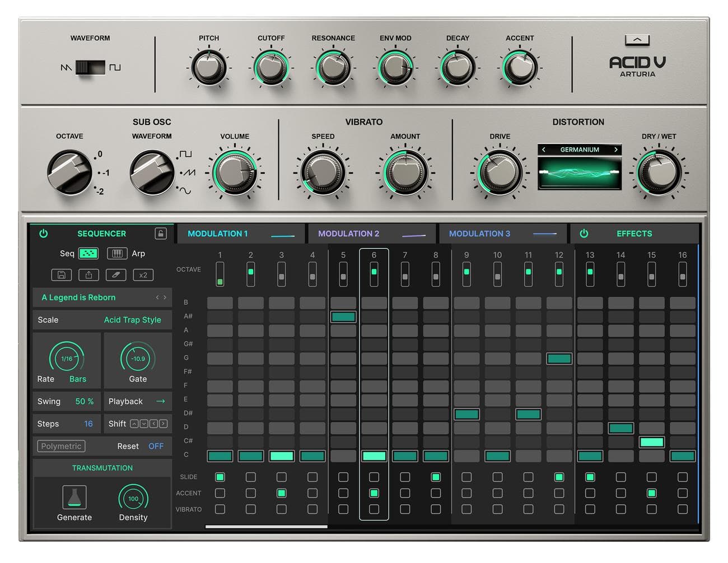This screenshot has height=563, width=728.
Task: Click the padlock icon beside SEQUENCER
Action: (161, 233)
